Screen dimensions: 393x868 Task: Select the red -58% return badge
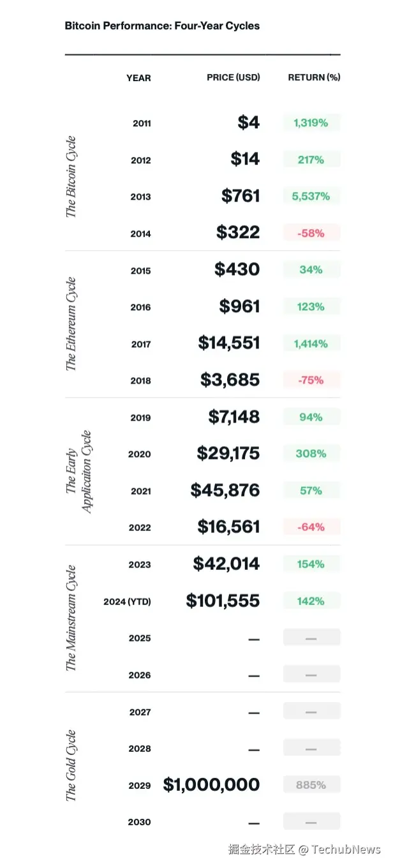[311, 234]
